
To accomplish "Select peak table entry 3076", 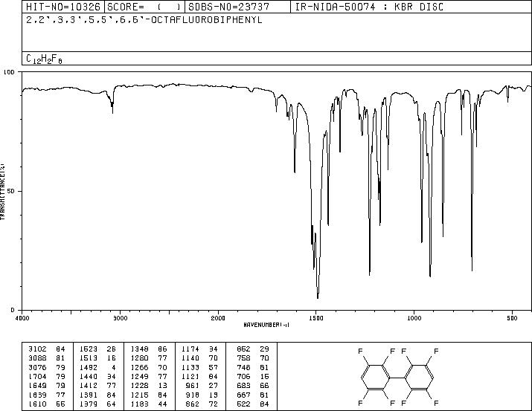I will (46, 367).
